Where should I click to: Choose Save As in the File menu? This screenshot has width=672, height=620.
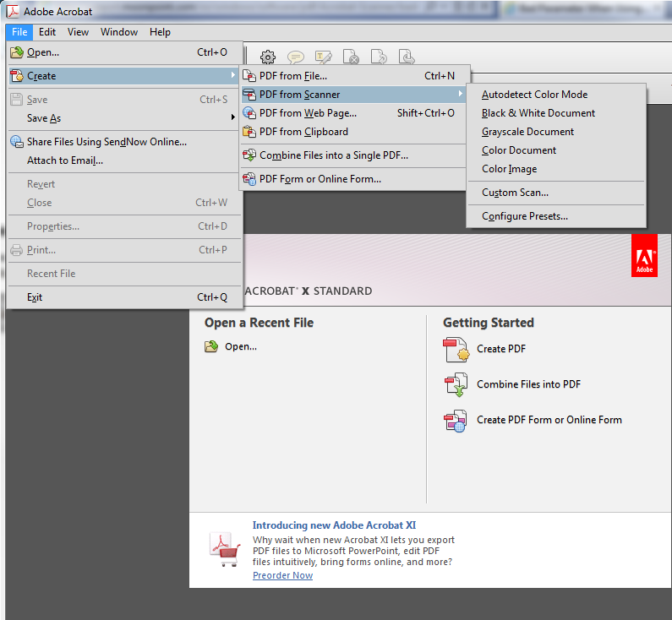(125, 118)
